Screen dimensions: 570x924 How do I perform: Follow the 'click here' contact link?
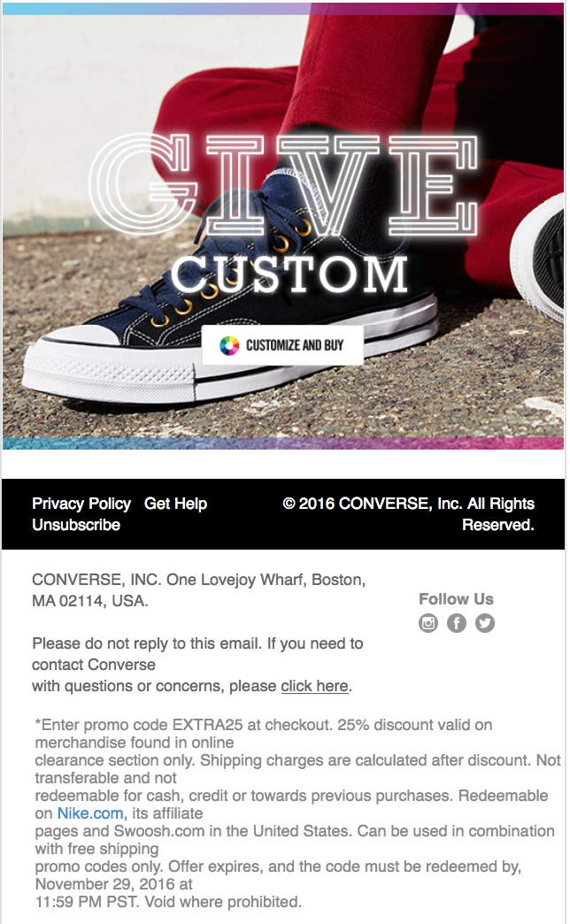coord(315,686)
